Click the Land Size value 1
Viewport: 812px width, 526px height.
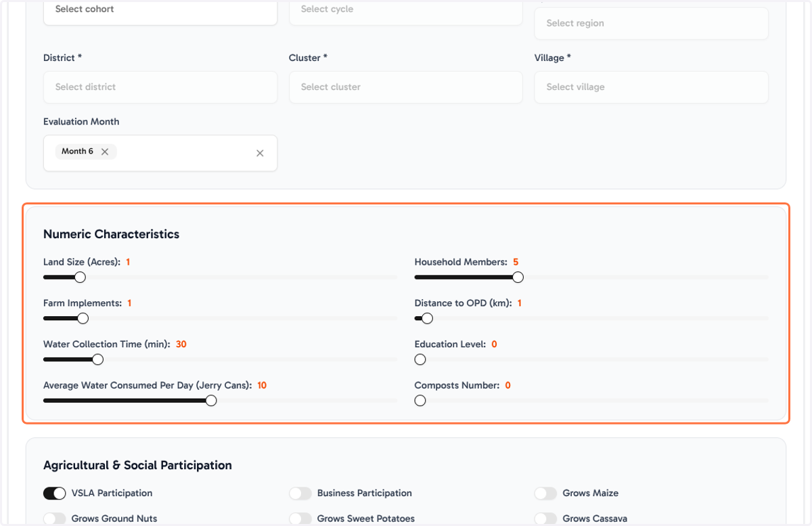click(x=128, y=262)
